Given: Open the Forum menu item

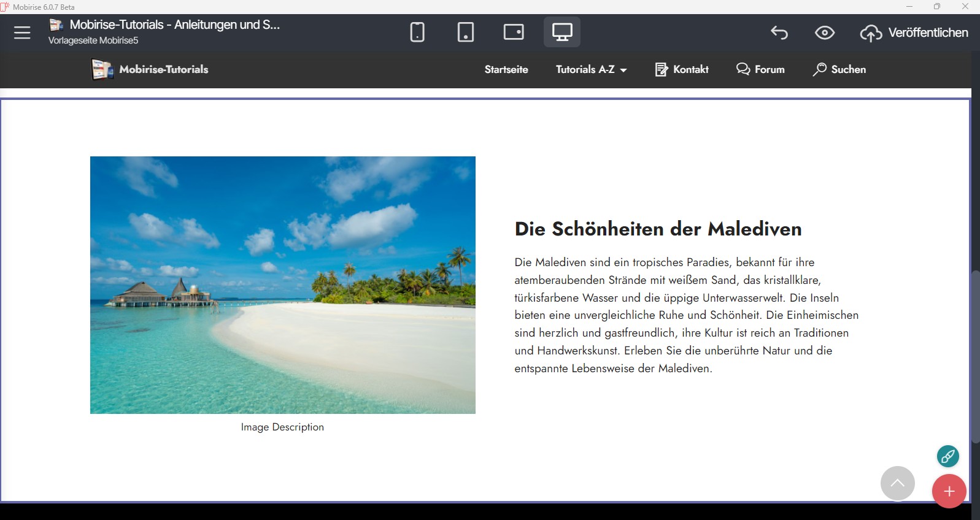Looking at the screenshot, I should click(760, 69).
